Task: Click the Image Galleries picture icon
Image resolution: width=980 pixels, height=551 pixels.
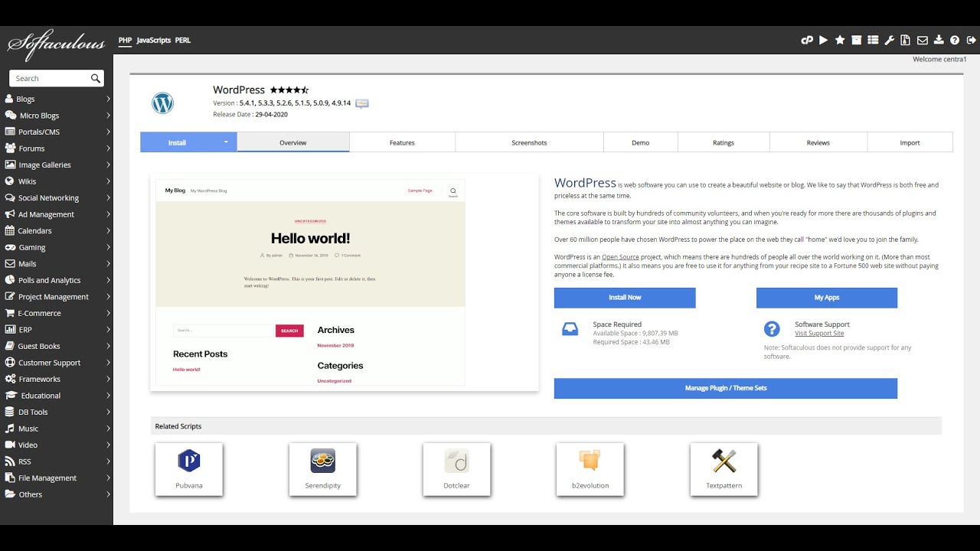Action: coord(10,165)
